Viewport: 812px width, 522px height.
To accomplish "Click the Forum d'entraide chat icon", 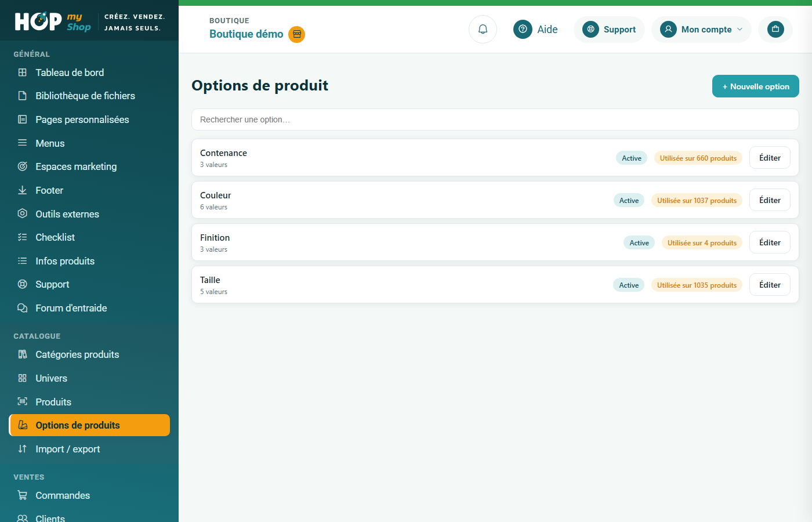I will (x=23, y=308).
